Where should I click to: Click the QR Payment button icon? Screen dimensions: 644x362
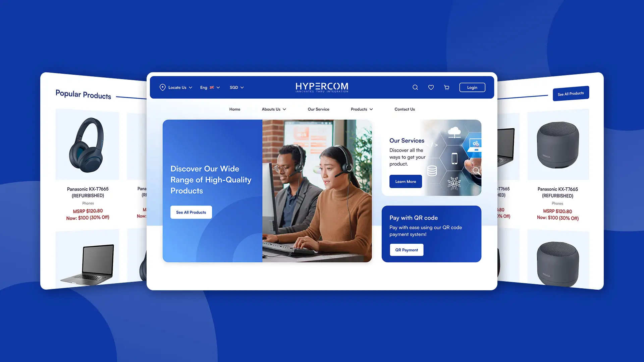407,250
